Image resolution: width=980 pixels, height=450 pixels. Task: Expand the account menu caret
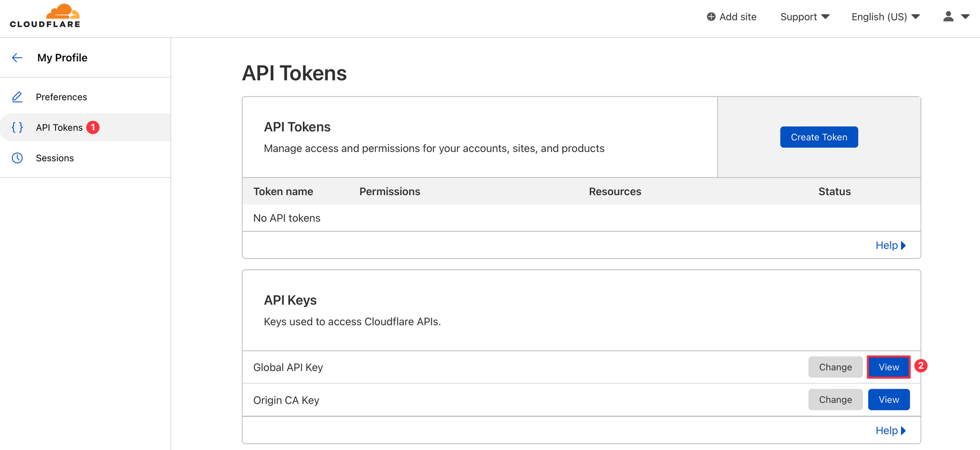pyautogui.click(x=965, y=17)
